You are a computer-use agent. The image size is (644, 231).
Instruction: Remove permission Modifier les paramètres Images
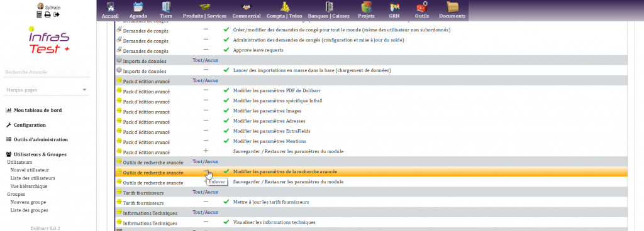[x=206, y=110]
